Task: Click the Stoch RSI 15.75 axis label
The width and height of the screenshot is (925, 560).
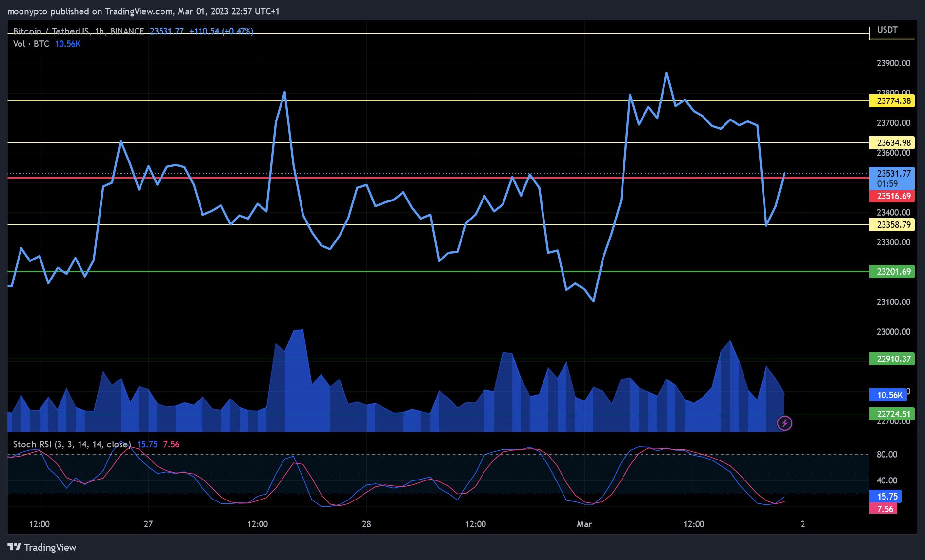Action: click(x=885, y=497)
